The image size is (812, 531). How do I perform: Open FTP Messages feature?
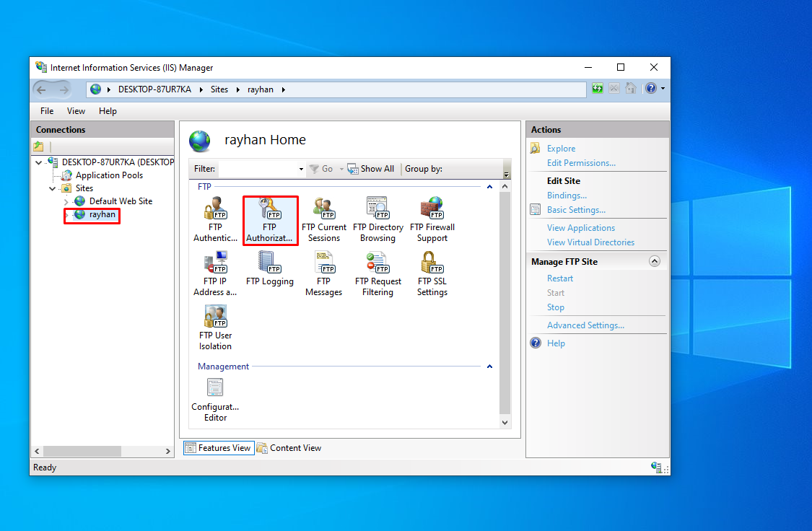(x=323, y=273)
